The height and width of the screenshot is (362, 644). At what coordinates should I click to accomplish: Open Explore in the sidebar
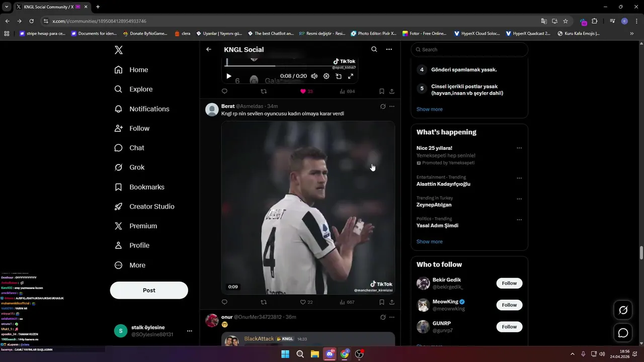133,89
